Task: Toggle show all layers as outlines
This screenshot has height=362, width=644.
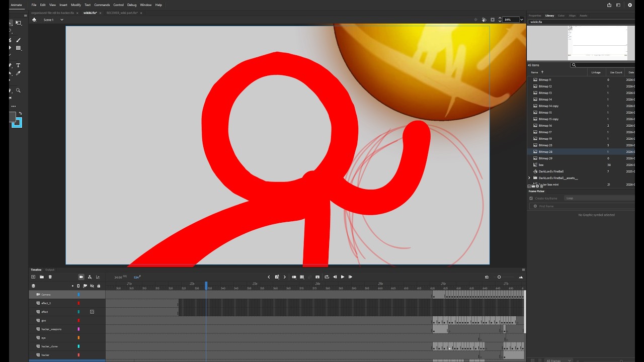Action: pyautogui.click(x=78, y=286)
